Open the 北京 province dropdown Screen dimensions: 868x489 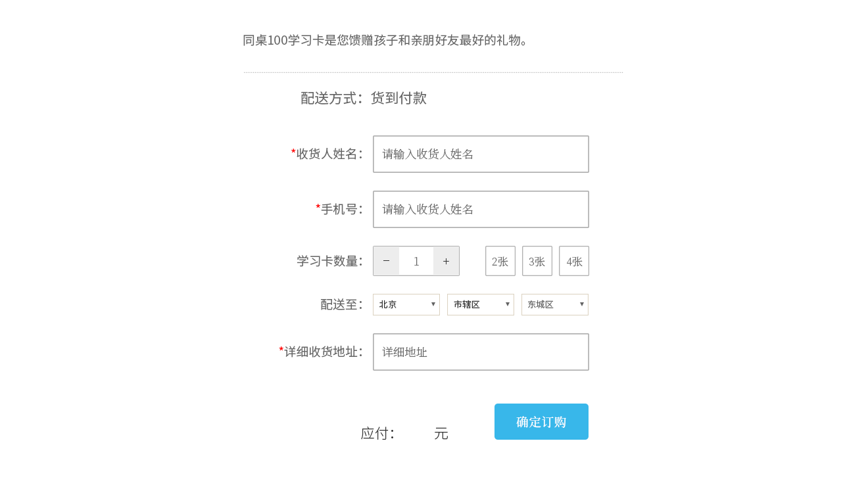click(406, 304)
